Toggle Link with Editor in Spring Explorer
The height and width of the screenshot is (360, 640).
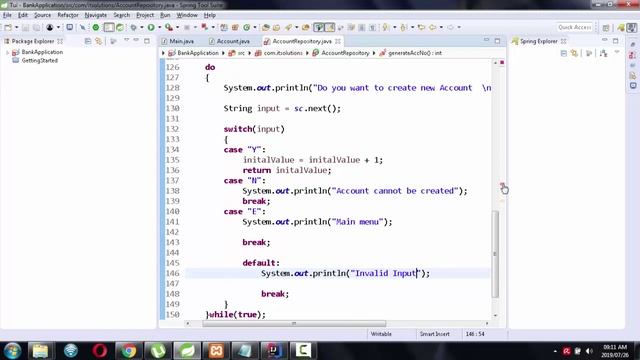[574, 53]
